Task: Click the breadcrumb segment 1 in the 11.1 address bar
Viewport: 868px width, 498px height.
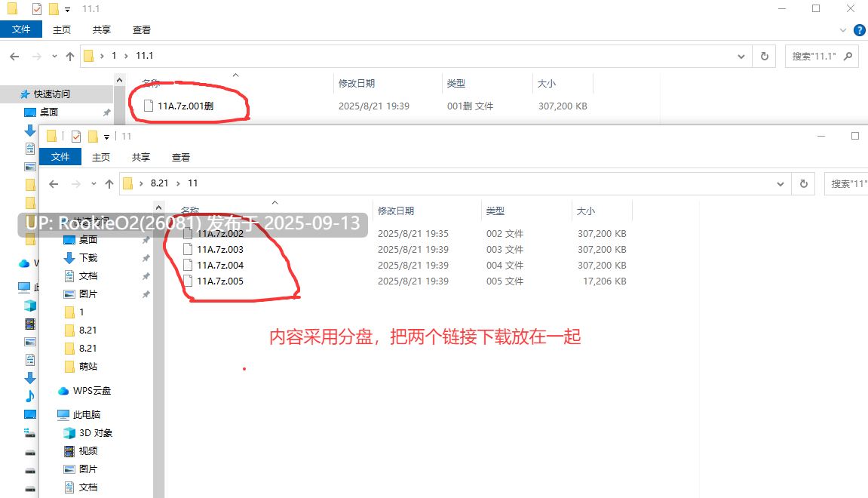Action: tap(114, 55)
